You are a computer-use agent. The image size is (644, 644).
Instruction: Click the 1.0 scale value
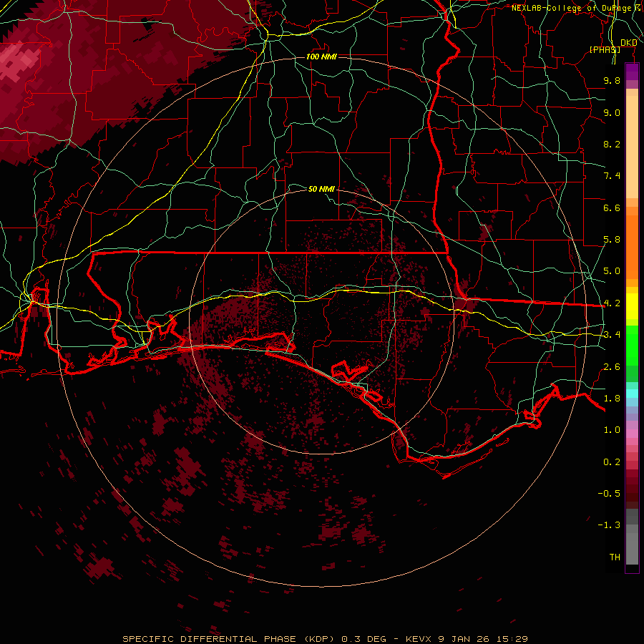(x=612, y=430)
